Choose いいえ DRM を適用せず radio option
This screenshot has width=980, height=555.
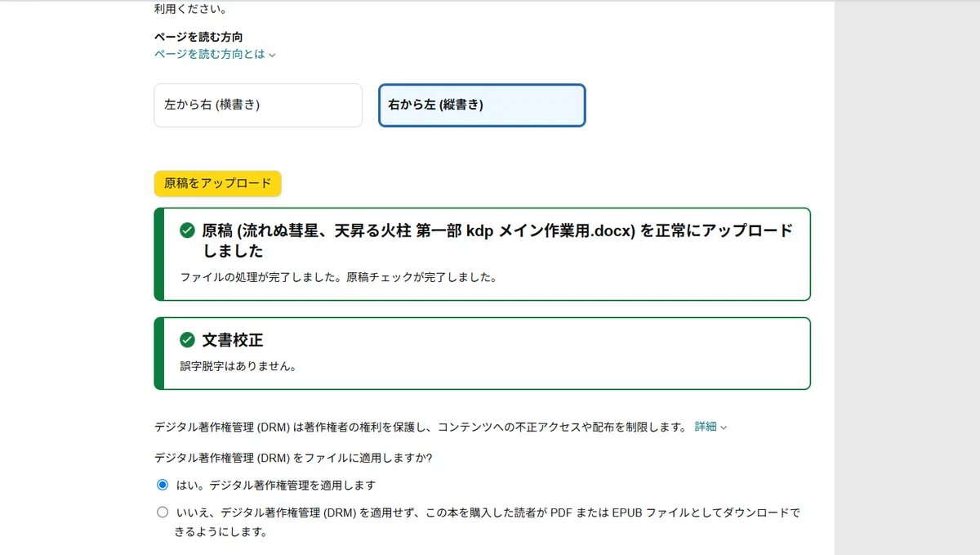pyautogui.click(x=163, y=512)
